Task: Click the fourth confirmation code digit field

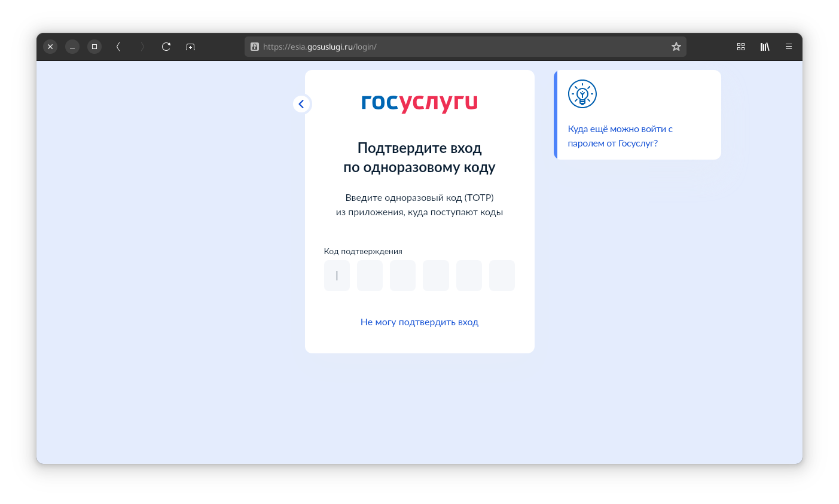Action: pos(436,276)
